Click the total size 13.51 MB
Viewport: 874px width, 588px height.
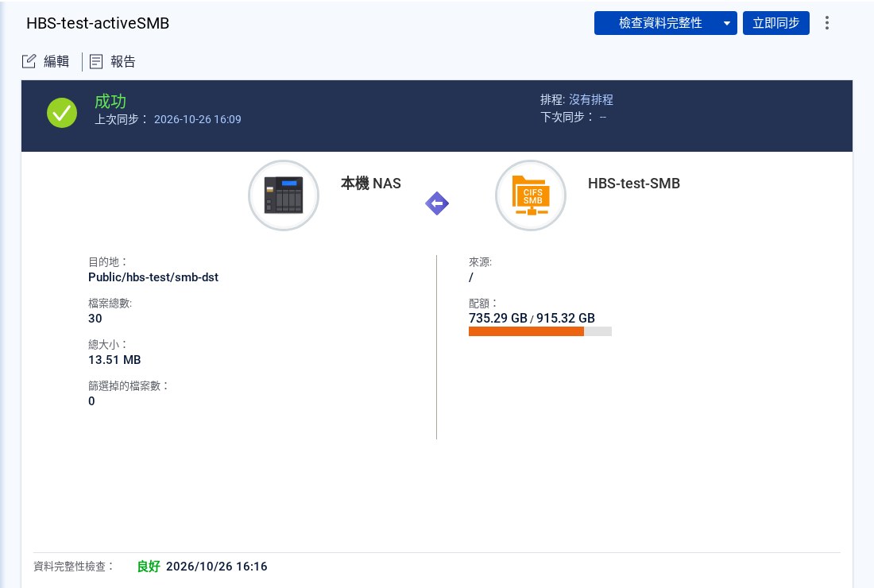click(114, 360)
